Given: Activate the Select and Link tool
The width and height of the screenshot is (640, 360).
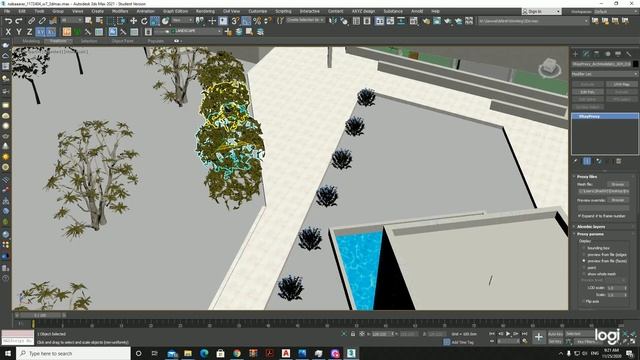Looking at the screenshot, I should 31,20.
